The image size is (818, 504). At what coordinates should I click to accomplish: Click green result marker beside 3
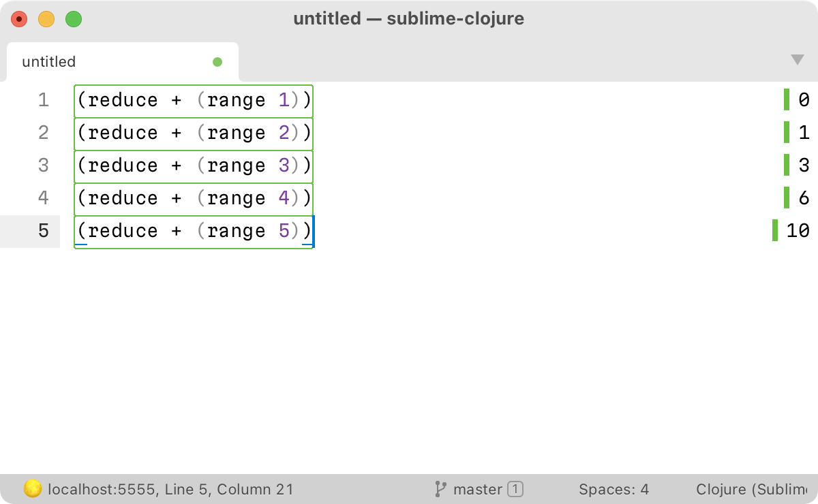click(787, 165)
